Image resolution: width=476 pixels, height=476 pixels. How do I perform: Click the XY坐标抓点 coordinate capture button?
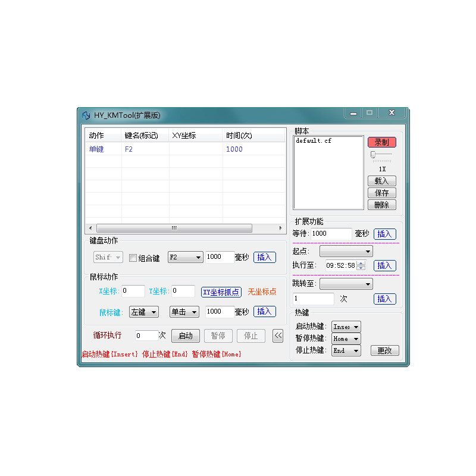point(221,292)
